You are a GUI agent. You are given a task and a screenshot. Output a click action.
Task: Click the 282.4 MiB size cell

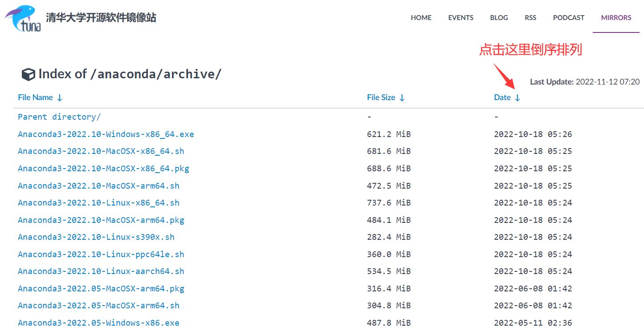(x=389, y=237)
